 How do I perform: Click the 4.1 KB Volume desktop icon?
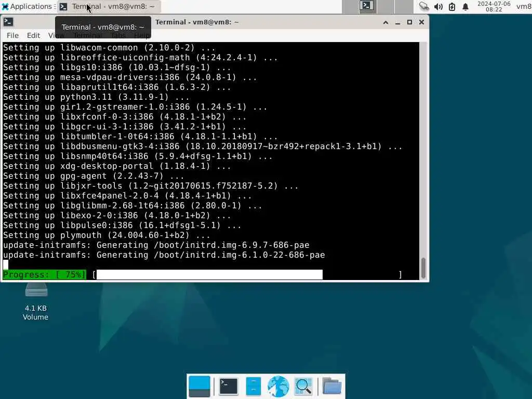coord(36,302)
